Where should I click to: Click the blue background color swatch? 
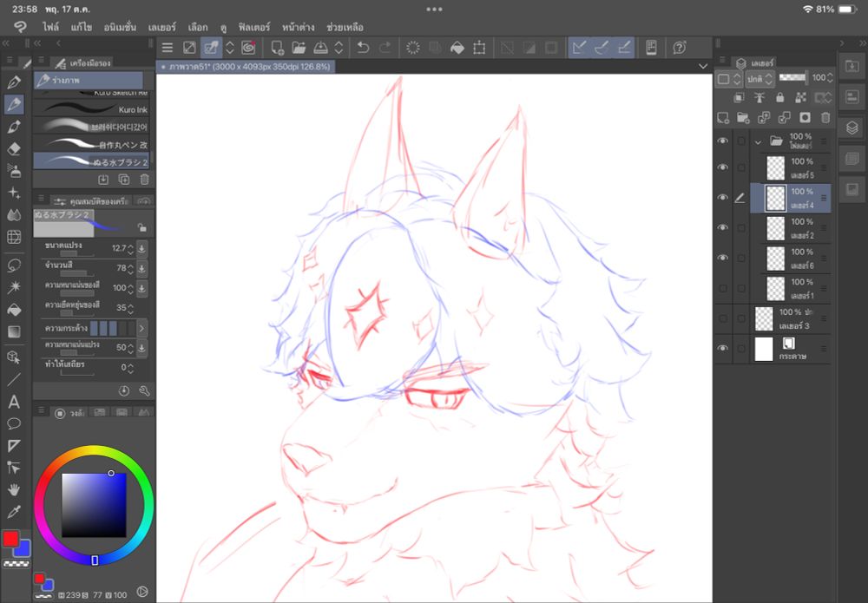[x=23, y=550]
